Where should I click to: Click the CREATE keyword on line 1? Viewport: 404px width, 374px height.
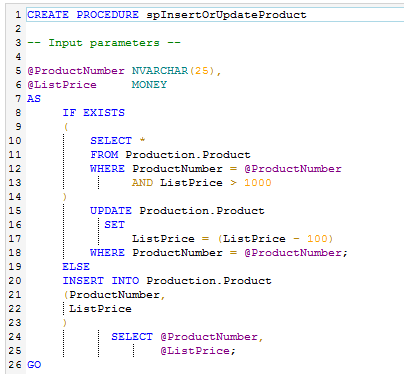[x=48, y=15]
